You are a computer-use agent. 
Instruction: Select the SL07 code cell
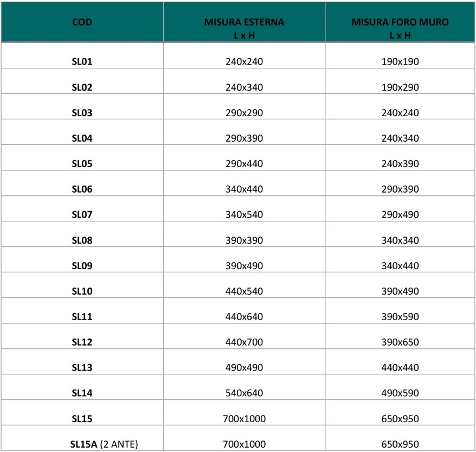click(x=82, y=215)
